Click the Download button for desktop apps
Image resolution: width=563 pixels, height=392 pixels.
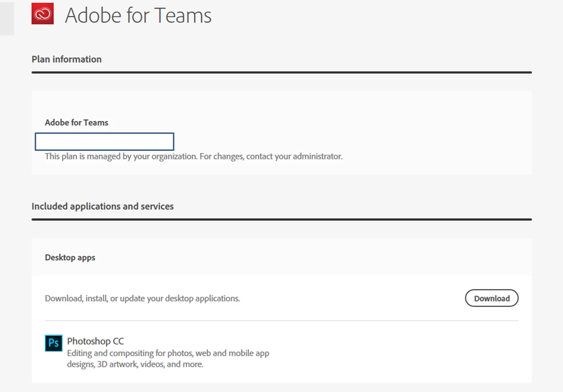pyautogui.click(x=491, y=298)
